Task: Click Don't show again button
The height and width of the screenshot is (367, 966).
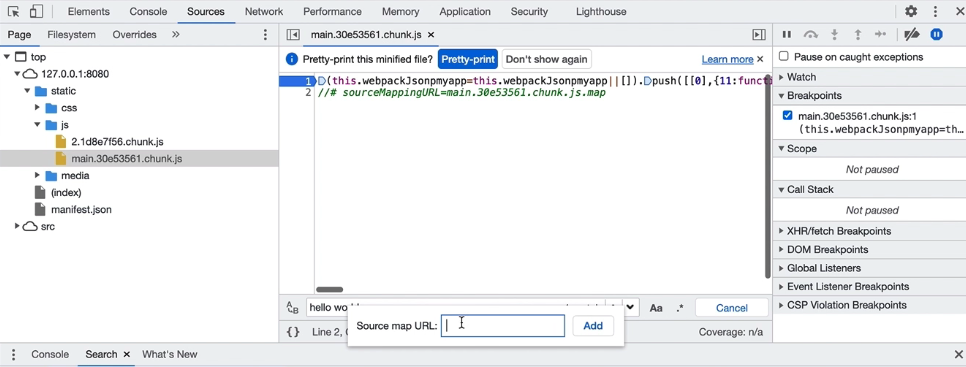Action: click(x=547, y=60)
